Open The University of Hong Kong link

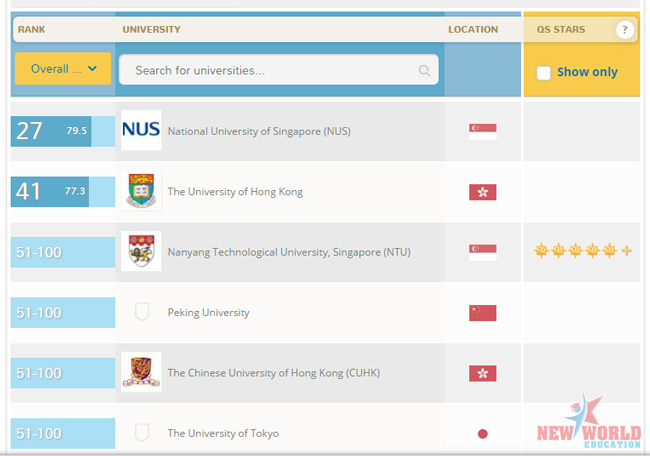(x=235, y=192)
